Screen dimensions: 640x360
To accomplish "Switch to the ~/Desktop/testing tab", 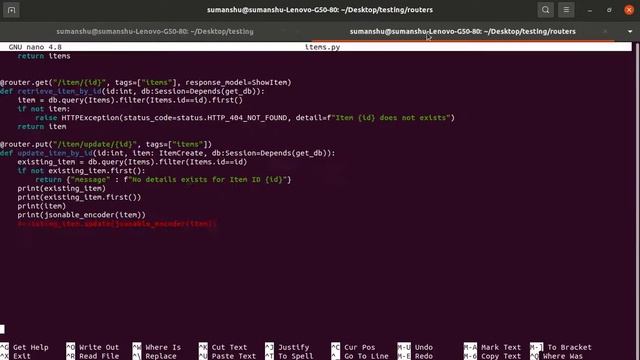I will coord(155,31).
